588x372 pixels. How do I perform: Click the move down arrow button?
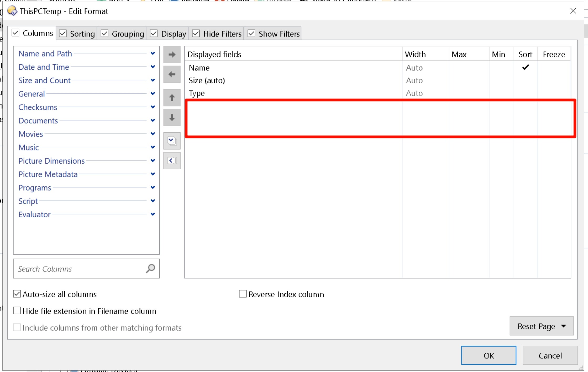(172, 118)
